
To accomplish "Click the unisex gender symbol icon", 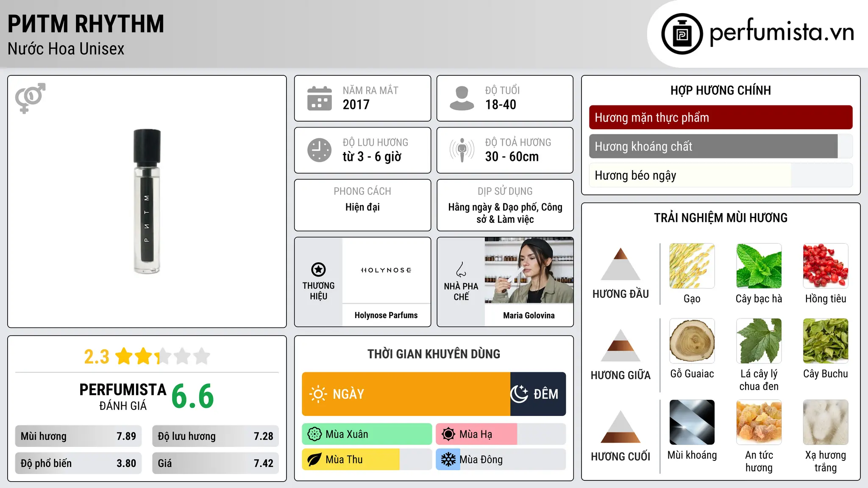I will pos(31,98).
